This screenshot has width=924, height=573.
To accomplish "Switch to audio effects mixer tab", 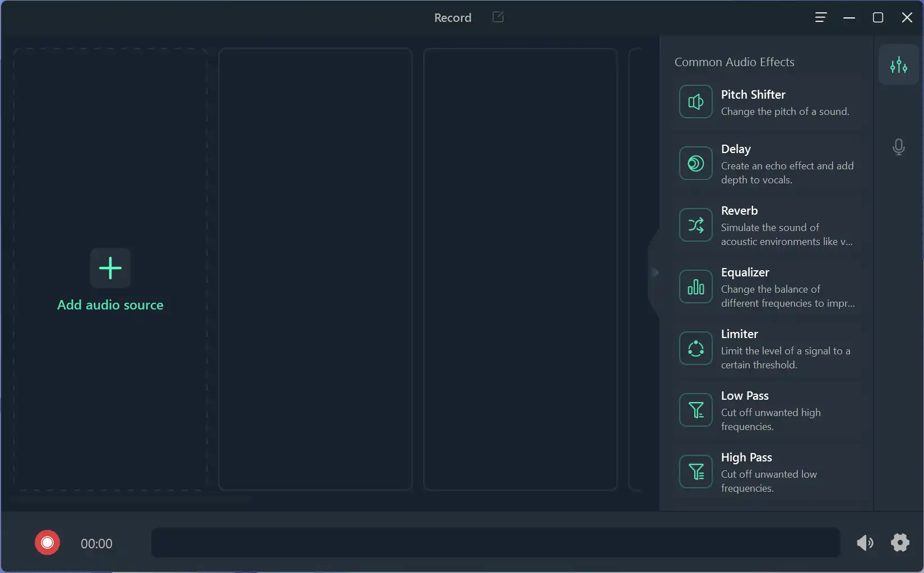I will pos(898,65).
